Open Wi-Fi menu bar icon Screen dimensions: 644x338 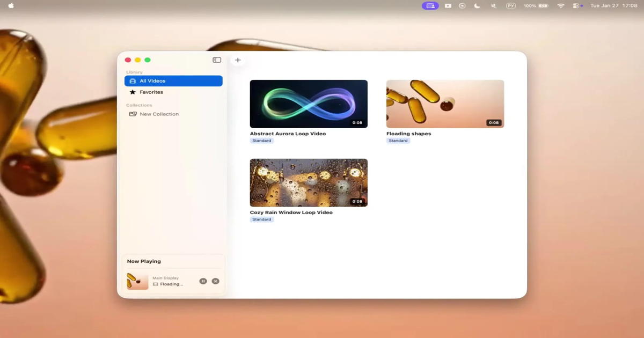[x=561, y=5]
